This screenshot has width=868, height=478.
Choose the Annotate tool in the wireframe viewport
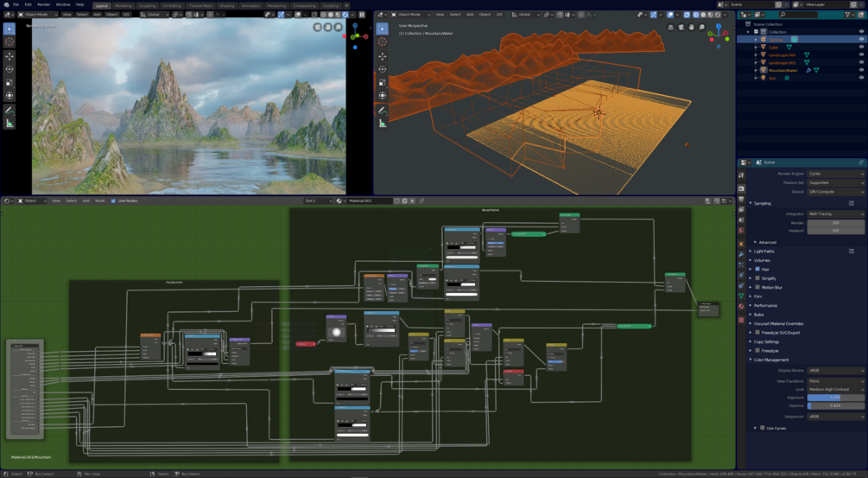[x=382, y=111]
